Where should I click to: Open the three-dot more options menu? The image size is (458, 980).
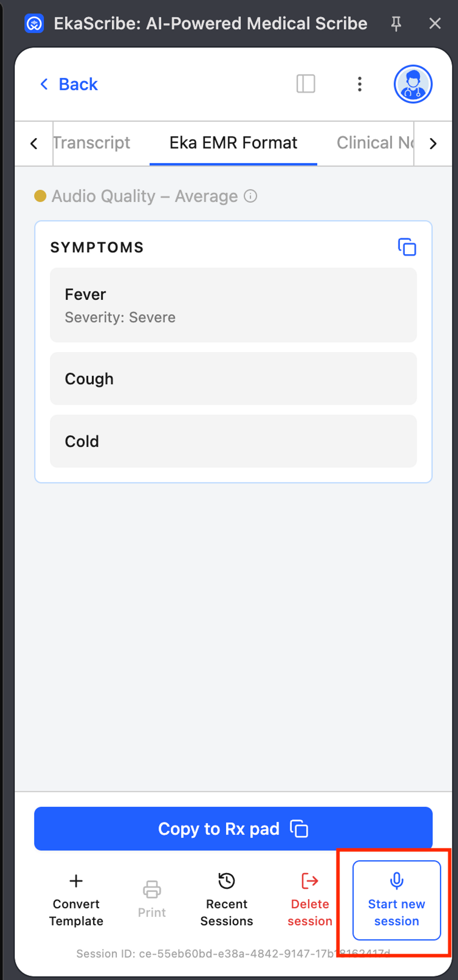point(360,84)
